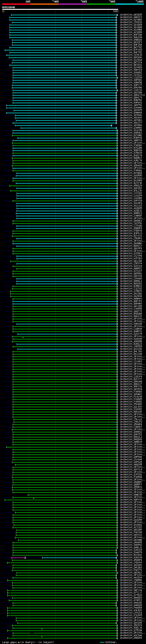
Task: Click the UniRef100_B4G194 entry
Action: pos(131,37)
